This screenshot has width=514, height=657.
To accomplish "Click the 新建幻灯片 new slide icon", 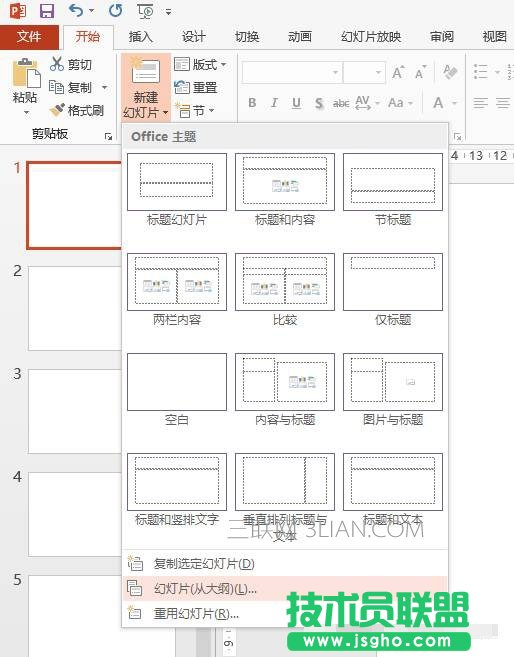I will click(145, 71).
